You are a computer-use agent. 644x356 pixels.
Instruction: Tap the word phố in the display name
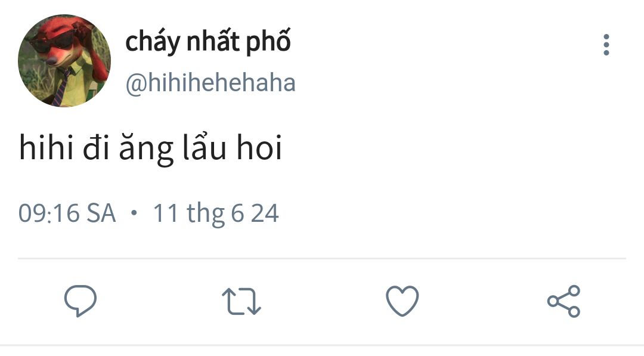(268, 42)
